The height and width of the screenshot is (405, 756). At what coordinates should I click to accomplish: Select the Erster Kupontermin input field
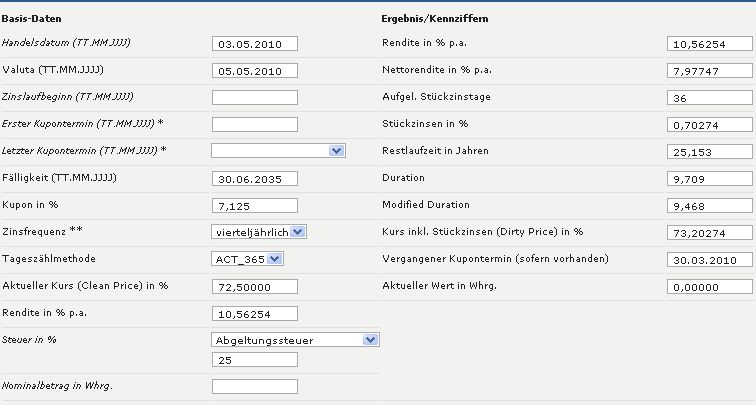[255, 124]
